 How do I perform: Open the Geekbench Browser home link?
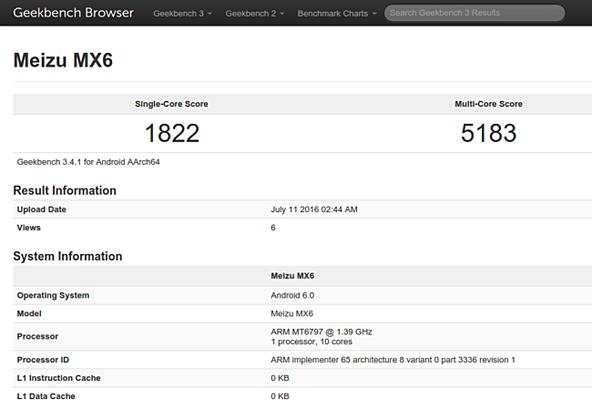[73, 13]
